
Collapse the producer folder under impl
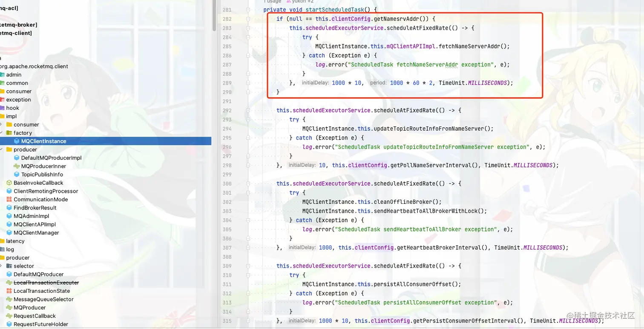point(1,149)
